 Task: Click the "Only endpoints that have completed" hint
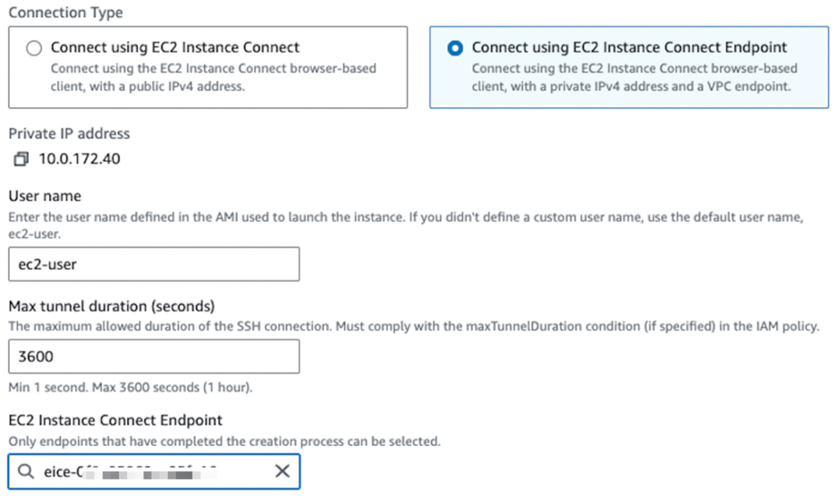click(x=224, y=441)
